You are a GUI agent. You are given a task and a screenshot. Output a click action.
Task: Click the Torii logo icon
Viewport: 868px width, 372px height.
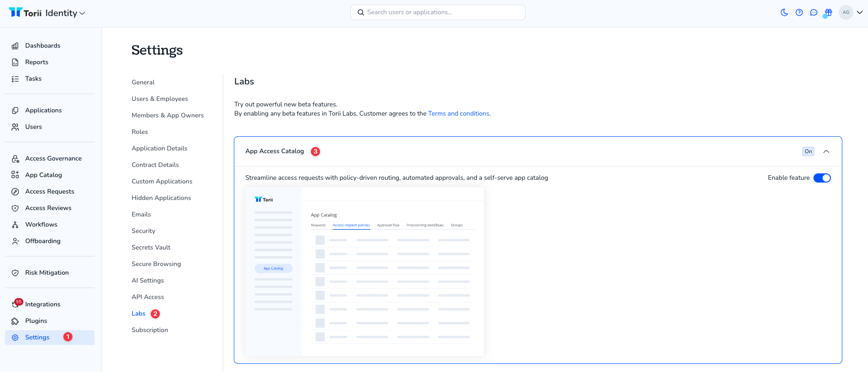[16, 12]
